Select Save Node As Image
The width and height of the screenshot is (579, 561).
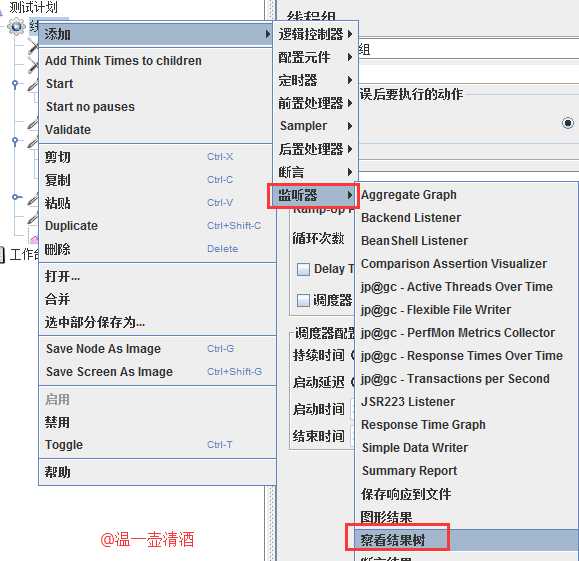tap(157, 349)
